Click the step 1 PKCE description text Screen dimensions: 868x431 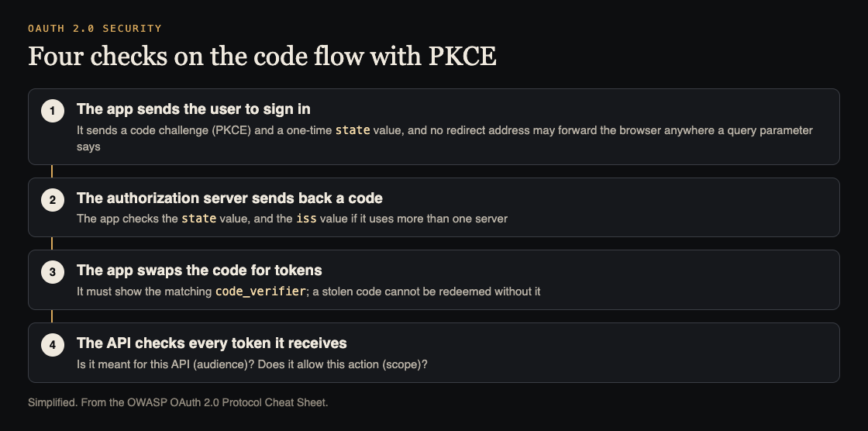coord(445,139)
